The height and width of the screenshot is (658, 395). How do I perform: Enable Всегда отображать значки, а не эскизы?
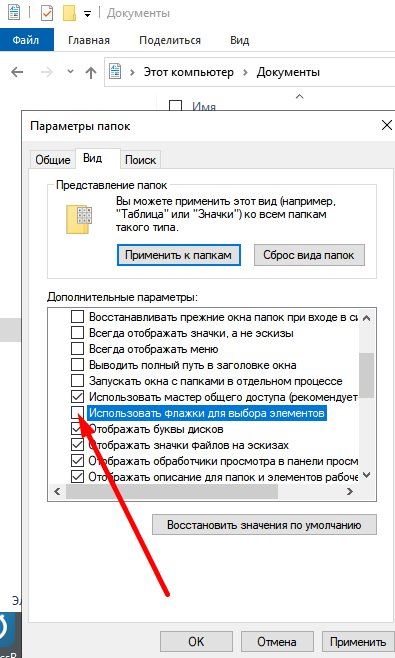pos(77,333)
